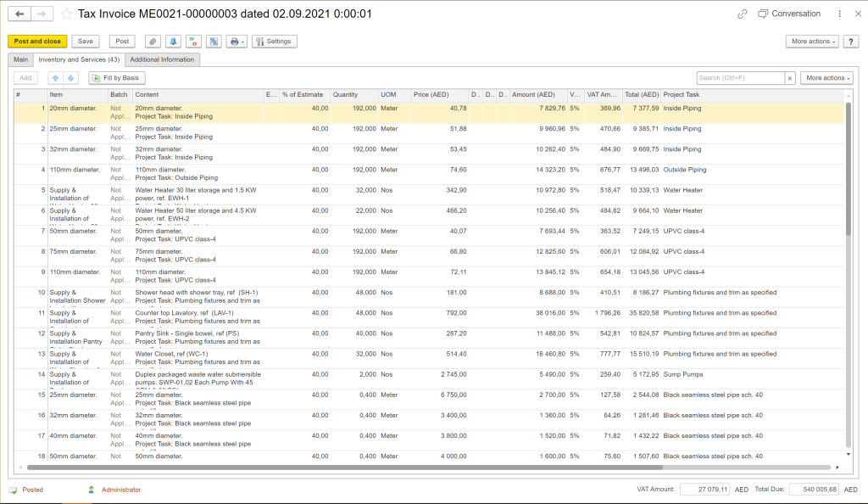Click the scroll-down arrow of the table
The height and width of the screenshot is (504, 868).
[x=848, y=455]
